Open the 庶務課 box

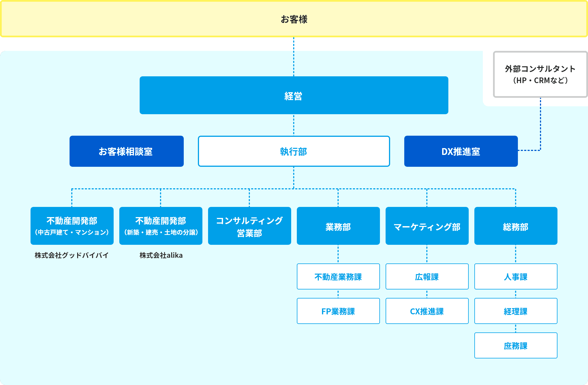click(x=516, y=345)
